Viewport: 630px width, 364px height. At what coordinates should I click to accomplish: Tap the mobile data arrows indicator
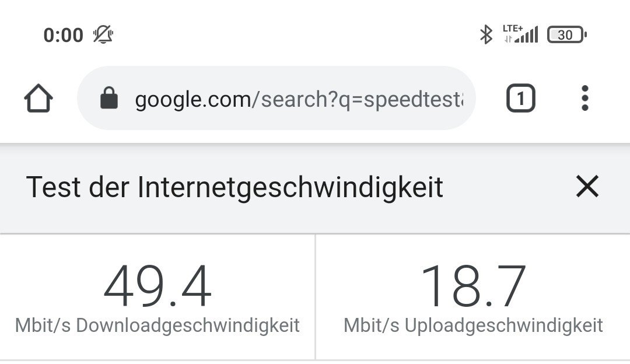tap(508, 39)
